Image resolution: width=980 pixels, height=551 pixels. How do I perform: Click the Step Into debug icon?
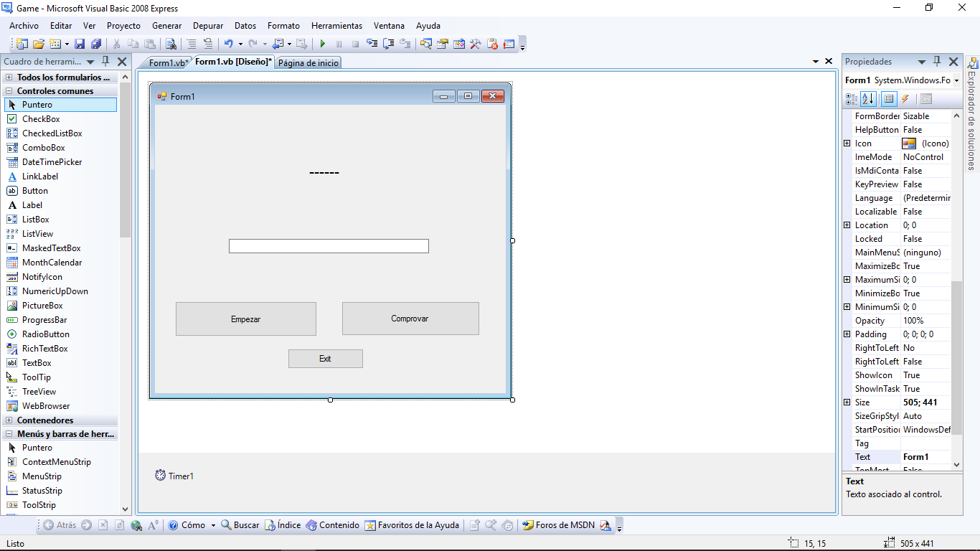pos(372,44)
